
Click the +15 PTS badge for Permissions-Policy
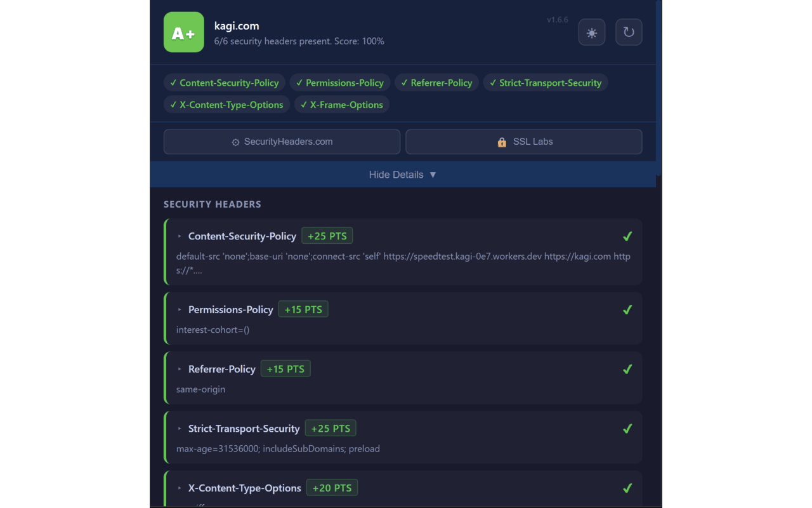[303, 310]
